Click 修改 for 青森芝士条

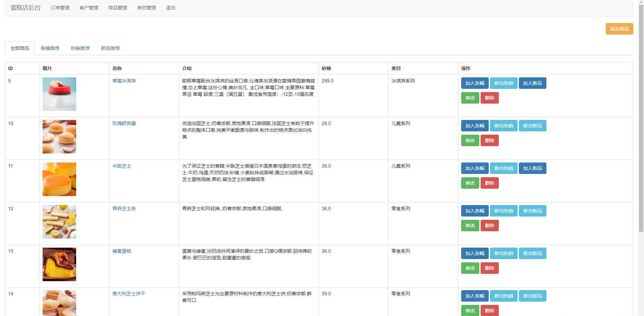pos(470,225)
